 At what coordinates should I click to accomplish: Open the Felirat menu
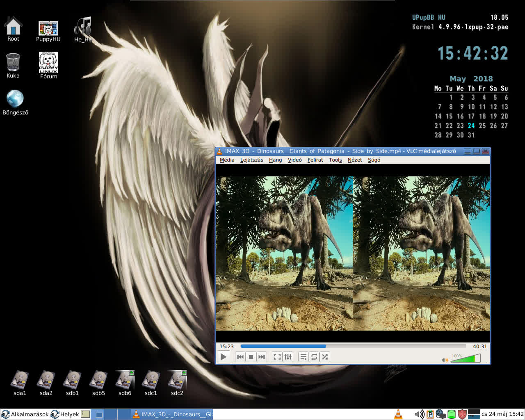point(315,160)
